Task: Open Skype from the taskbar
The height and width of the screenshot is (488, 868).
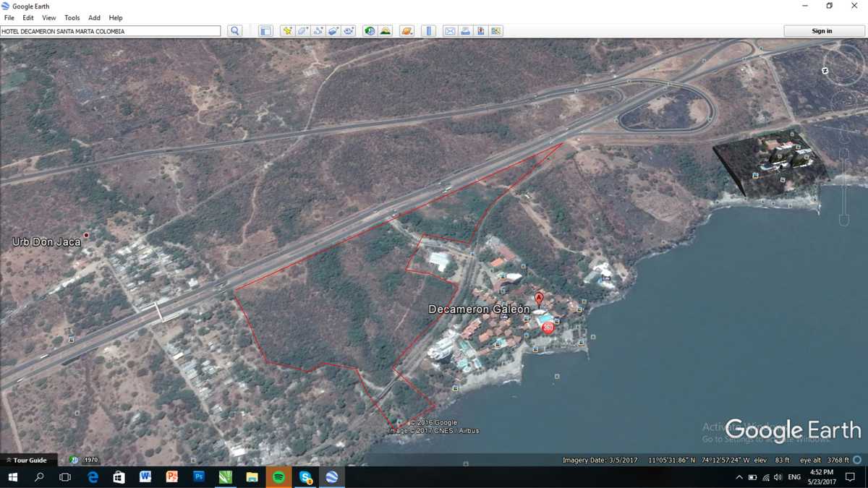Action: coord(305,477)
